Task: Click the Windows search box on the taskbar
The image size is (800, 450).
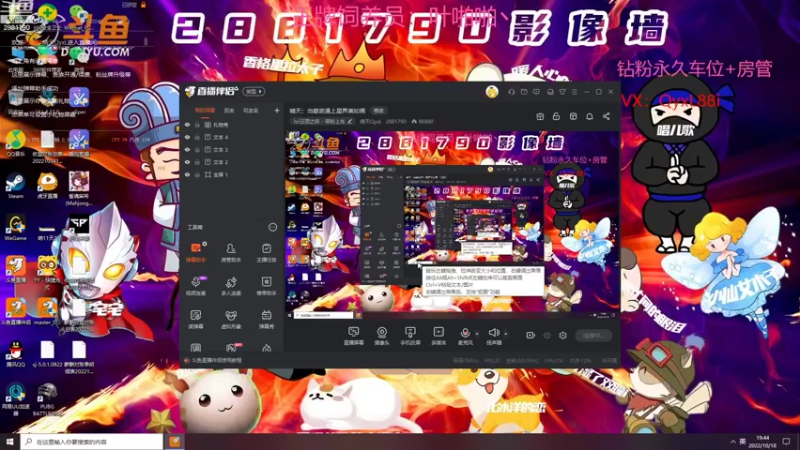Action: tap(92, 441)
